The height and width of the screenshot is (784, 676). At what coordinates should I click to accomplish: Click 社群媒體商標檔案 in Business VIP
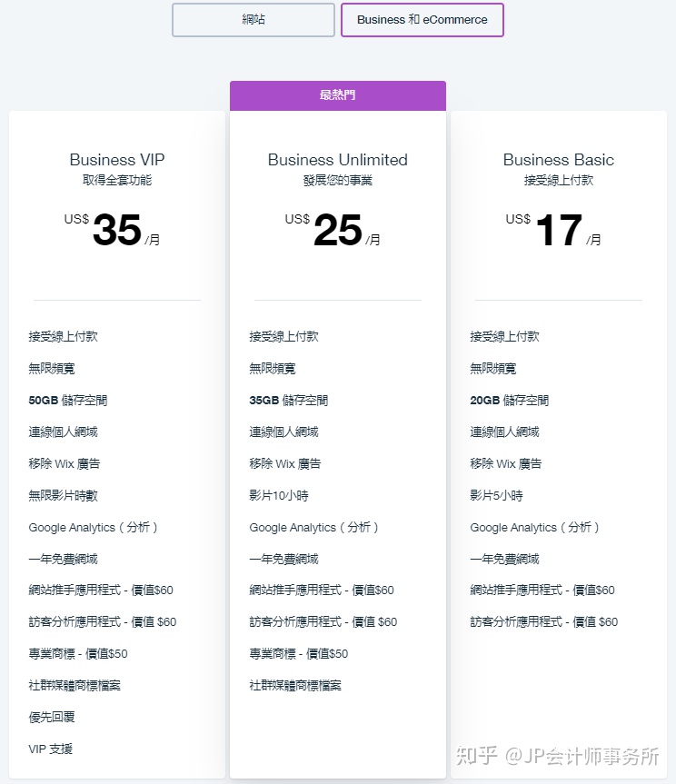pos(75,686)
